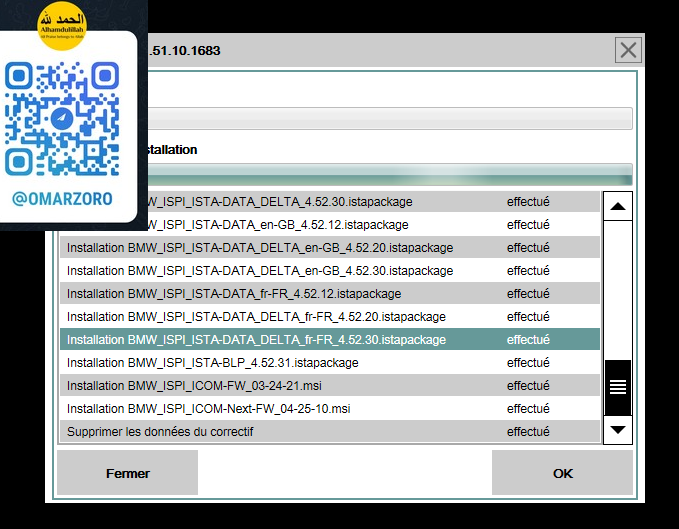Select row ISTA-DATA_fr-FR_4.52.12.istapackage
The height and width of the screenshot is (529, 679).
(330, 294)
